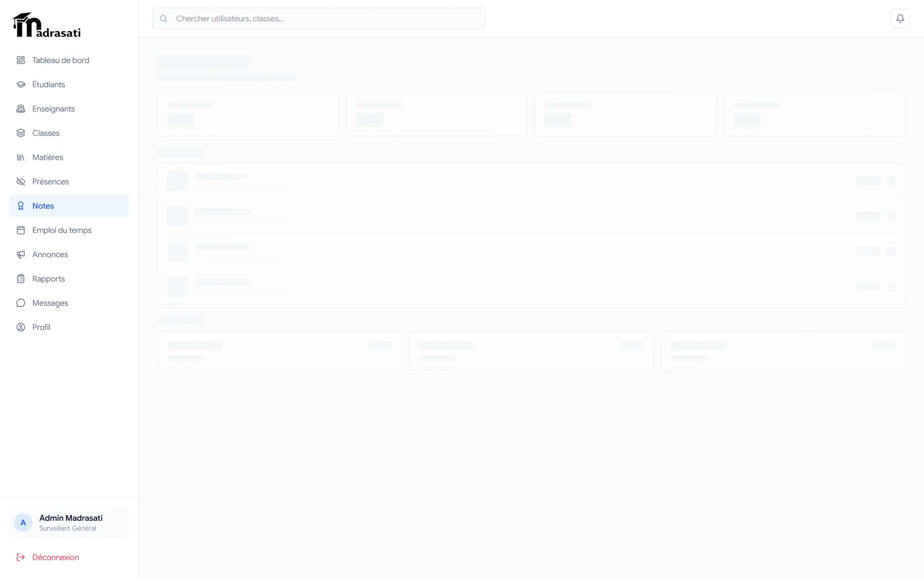This screenshot has height=578, width=924.
Task: Click the Enseignants icon in sidebar
Action: point(21,109)
